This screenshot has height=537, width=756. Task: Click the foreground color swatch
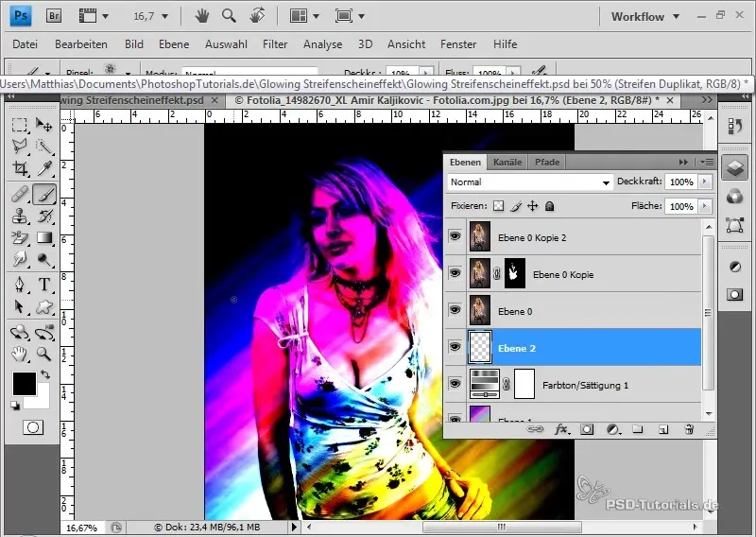pyautogui.click(x=25, y=384)
